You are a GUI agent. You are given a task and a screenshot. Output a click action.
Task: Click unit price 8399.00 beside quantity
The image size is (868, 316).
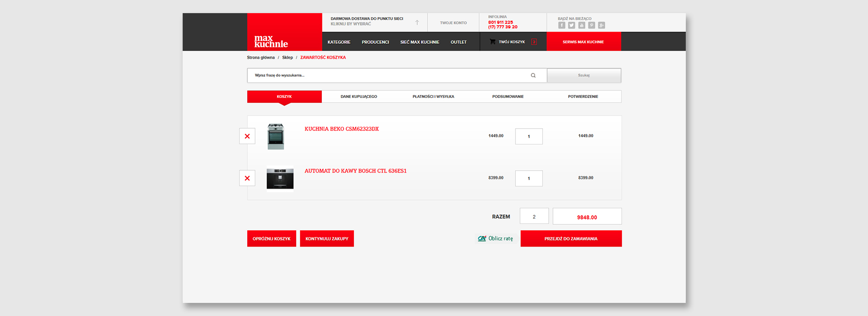(x=496, y=178)
